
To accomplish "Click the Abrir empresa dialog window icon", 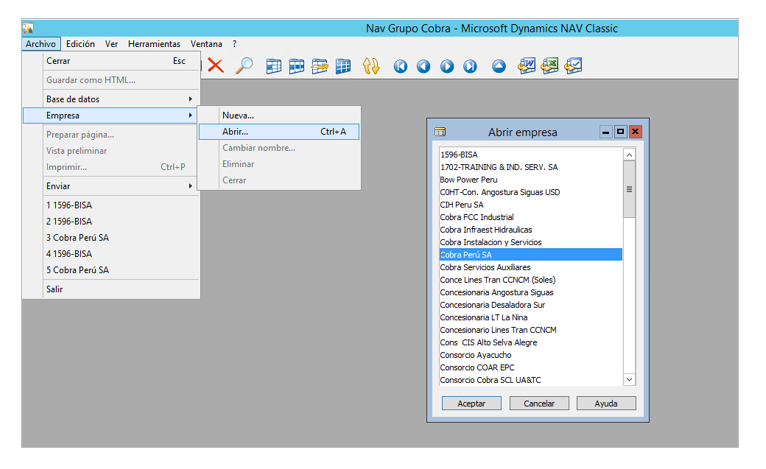I will pos(440,132).
